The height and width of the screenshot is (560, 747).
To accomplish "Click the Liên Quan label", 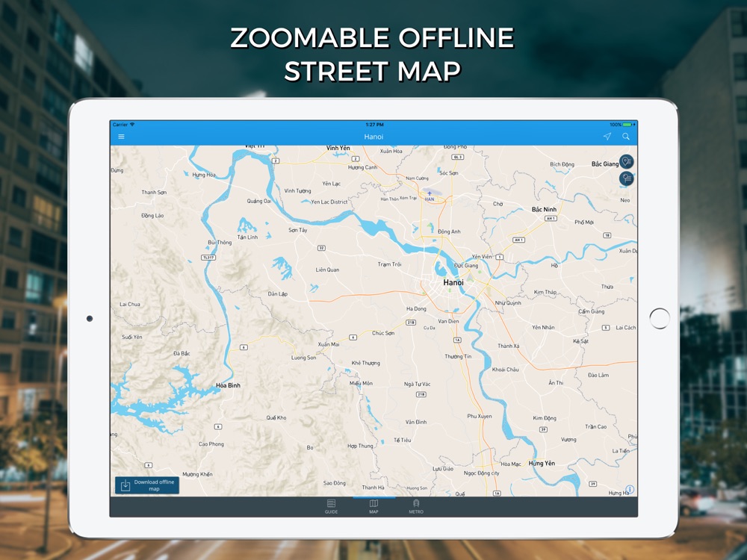I will pos(327,270).
